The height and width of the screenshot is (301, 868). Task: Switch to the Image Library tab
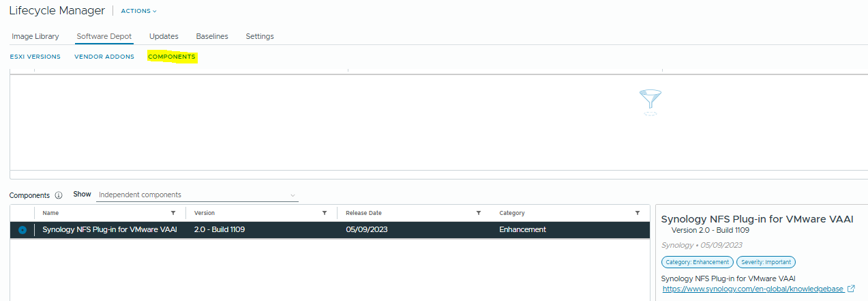(x=35, y=36)
